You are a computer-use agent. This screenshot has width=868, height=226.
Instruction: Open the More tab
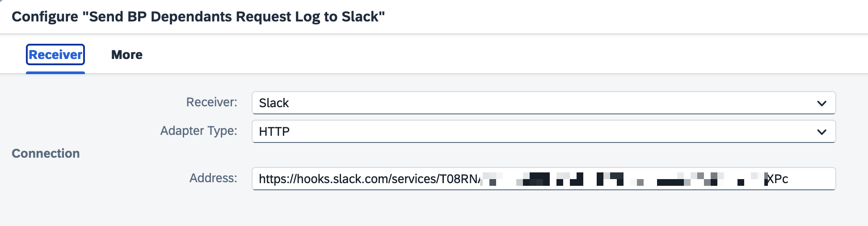pyautogui.click(x=127, y=54)
